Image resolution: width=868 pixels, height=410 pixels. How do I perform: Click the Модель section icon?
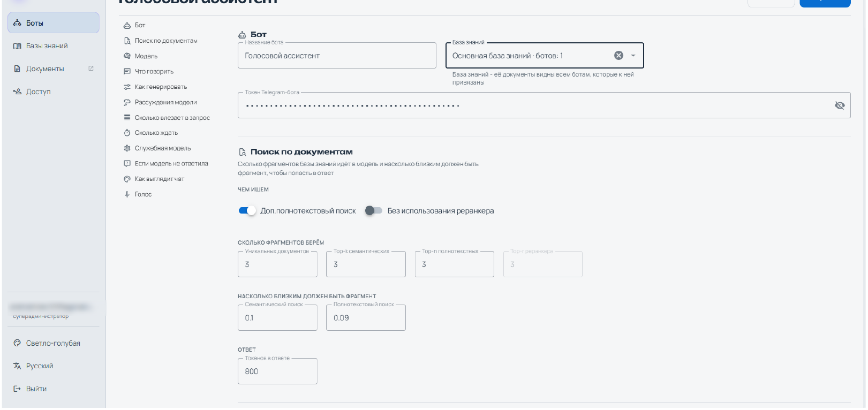tap(127, 56)
